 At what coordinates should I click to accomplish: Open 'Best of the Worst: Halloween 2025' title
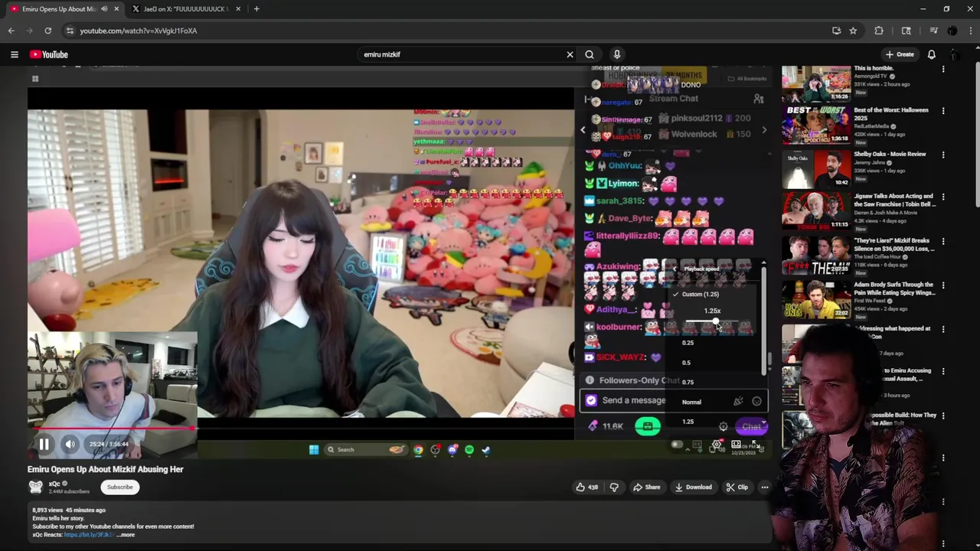891,114
